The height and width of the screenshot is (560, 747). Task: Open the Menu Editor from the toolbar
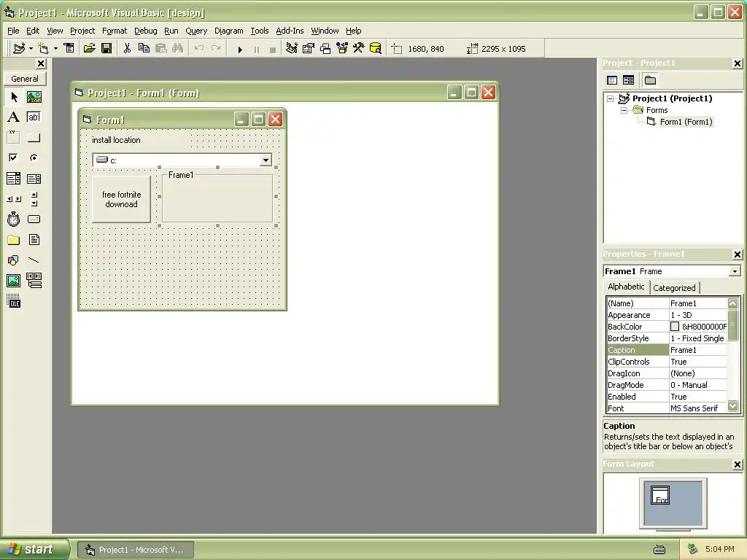pyautogui.click(x=69, y=49)
